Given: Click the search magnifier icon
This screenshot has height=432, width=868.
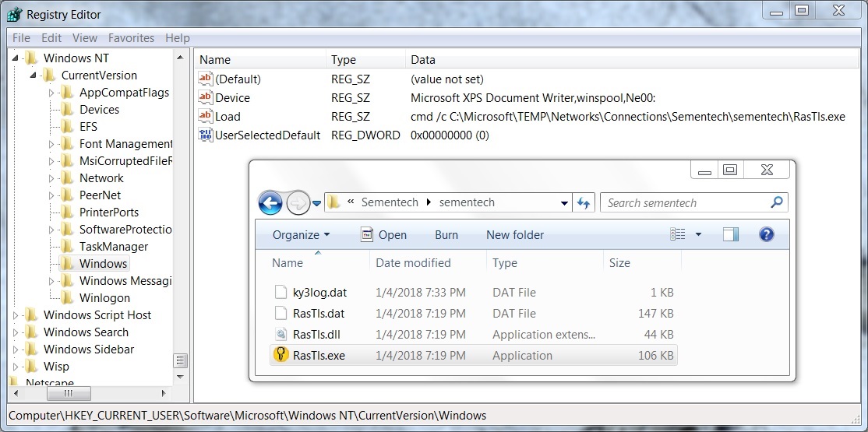Looking at the screenshot, I should [x=777, y=202].
